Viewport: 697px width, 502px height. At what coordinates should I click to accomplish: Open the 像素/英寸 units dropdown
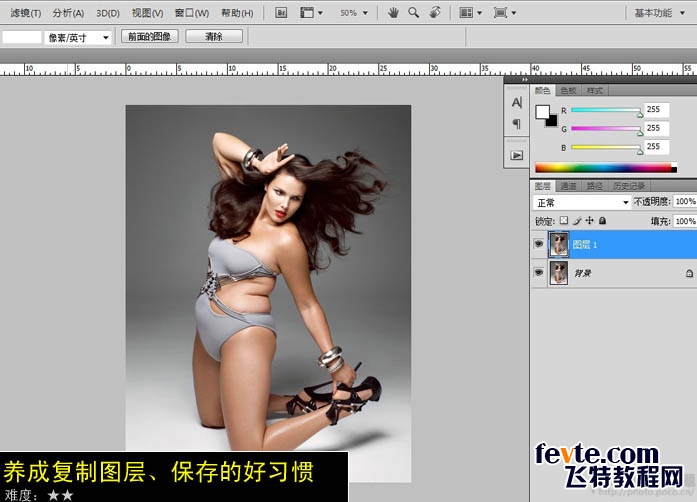click(x=77, y=38)
